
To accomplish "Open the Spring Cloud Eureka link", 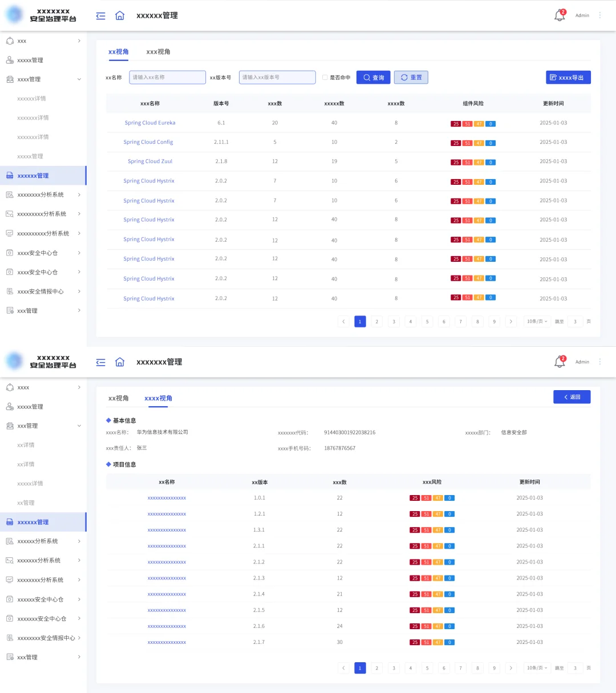I will coord(150,123).
